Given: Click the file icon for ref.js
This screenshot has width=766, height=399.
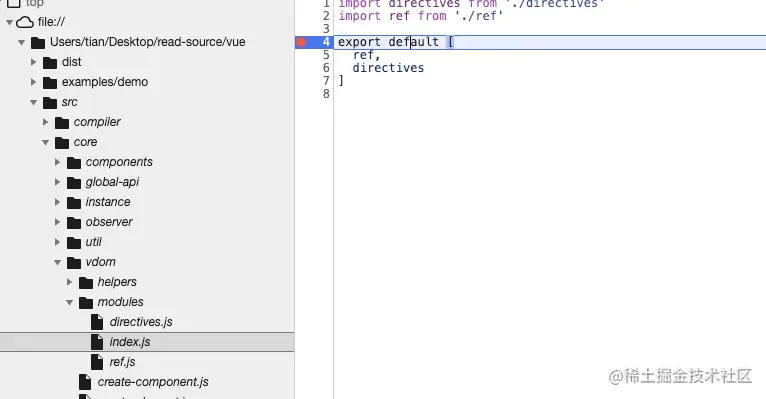Looking at the screenshot, I should (97, 362).
